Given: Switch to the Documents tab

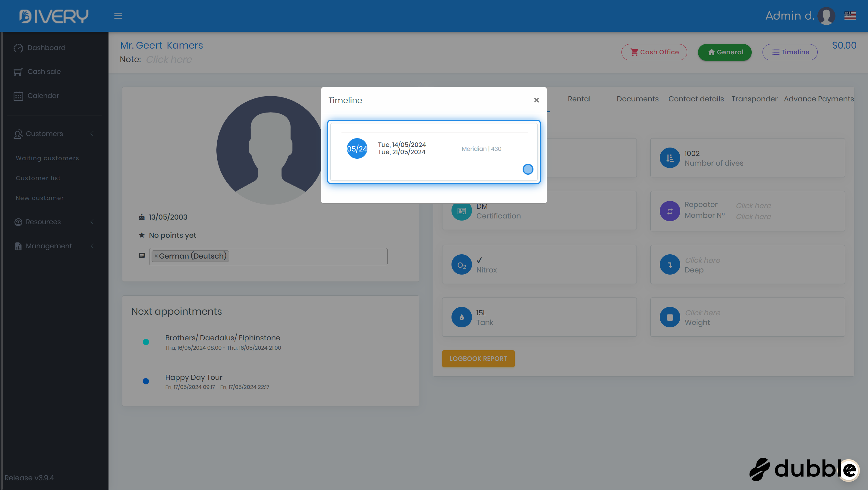Looking at the screenshot, I should [x=637, y=99].
